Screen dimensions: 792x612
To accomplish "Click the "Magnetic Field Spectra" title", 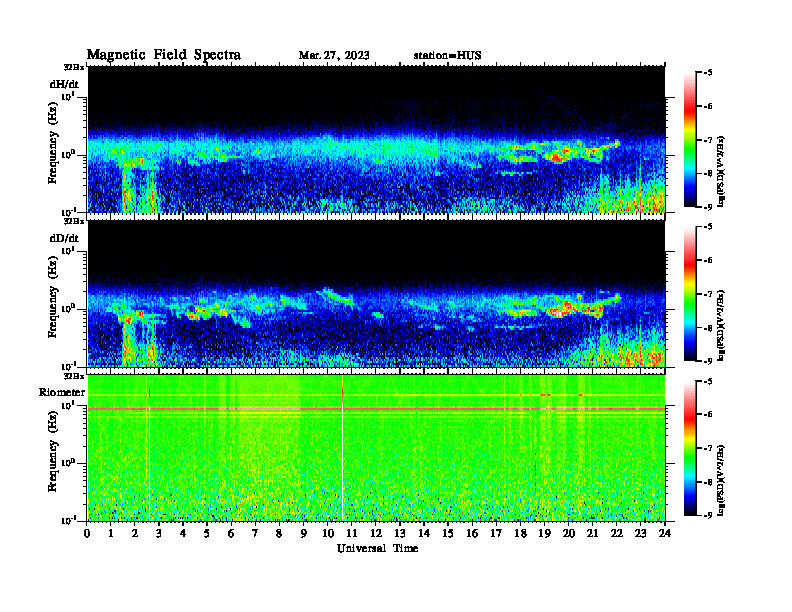I will [164, 55].
